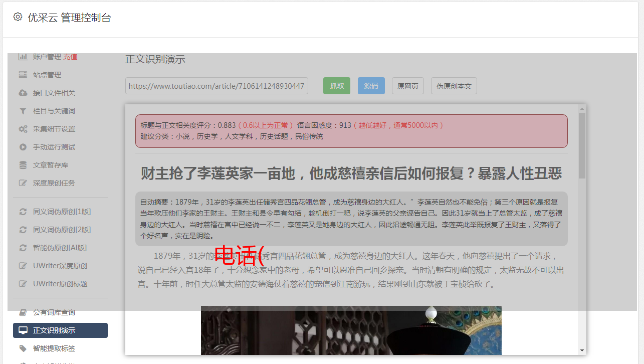Screen dimensions: 644x364
Task: Select 手动运行测试 menu entry
Action: click(54, 147)
